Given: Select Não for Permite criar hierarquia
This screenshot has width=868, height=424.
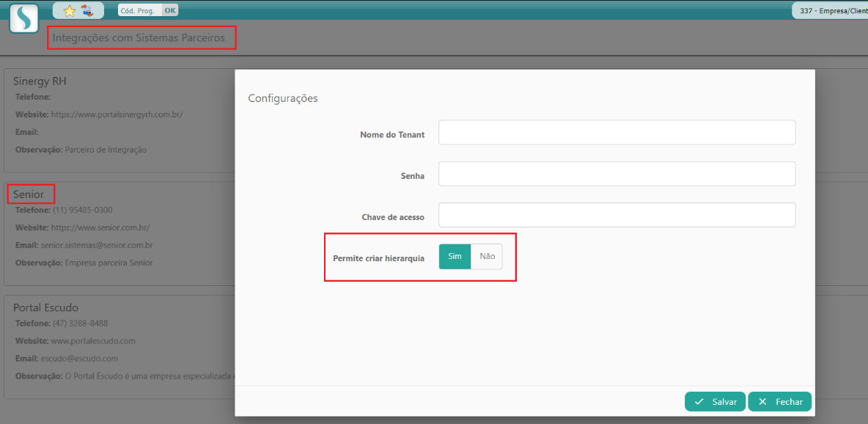Looking at the screenshot, I should (487, 257).
